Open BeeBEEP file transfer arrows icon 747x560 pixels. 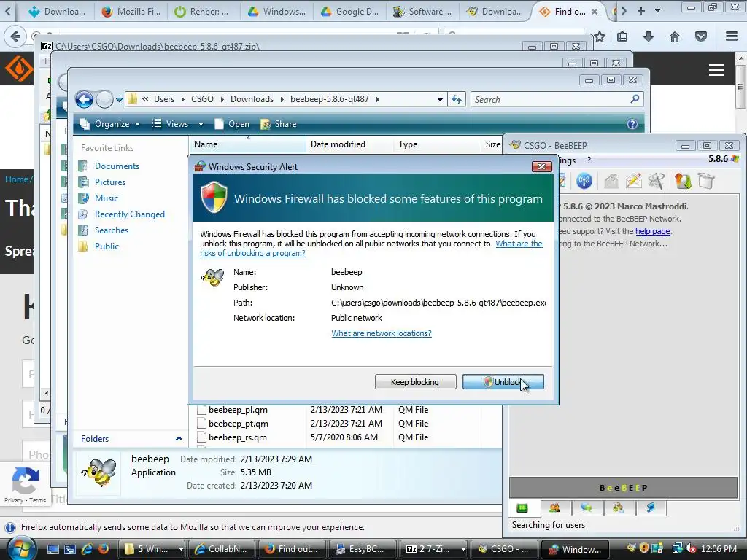(x=683, y=181)
